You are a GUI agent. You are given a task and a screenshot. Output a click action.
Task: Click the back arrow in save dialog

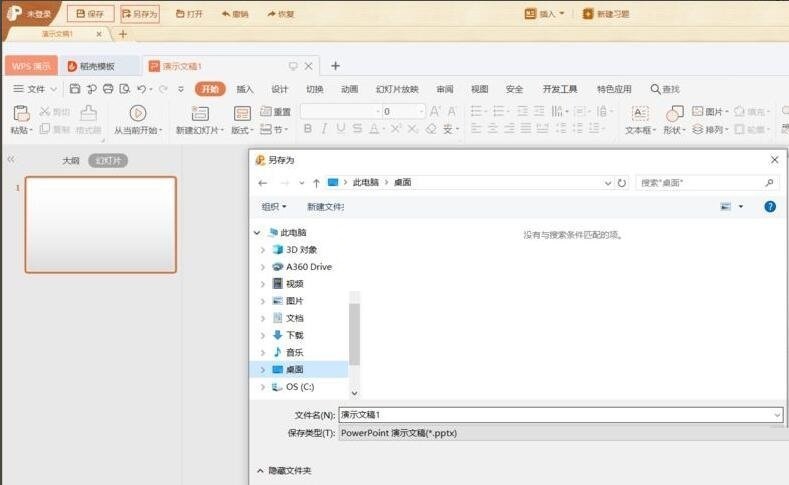click(x=262, y=183)
